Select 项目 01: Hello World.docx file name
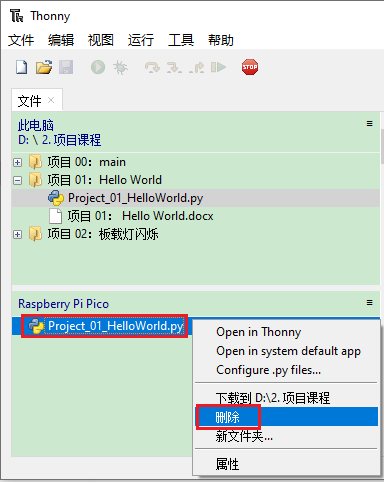Image resolution: width=385 pixels, height=483 pixels. coord(140,216)
